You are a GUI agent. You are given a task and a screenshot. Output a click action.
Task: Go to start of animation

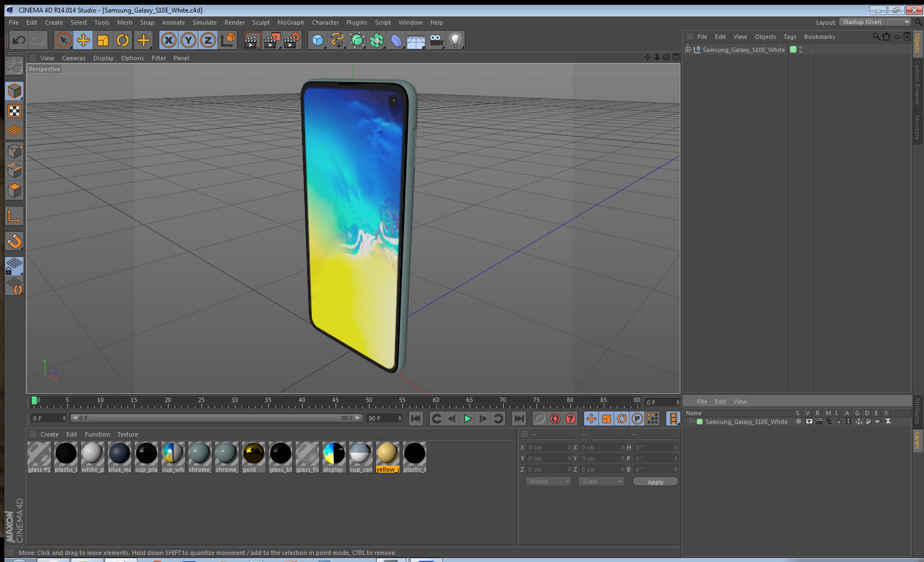(x=416, y=418)
